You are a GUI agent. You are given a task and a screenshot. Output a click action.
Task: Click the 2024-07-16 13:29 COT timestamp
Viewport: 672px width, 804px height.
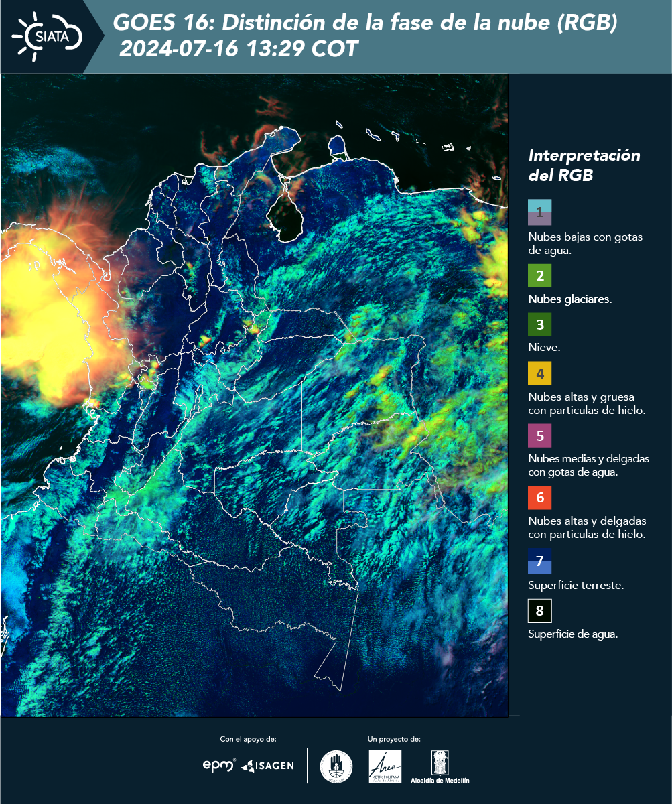tap(239, 49)
